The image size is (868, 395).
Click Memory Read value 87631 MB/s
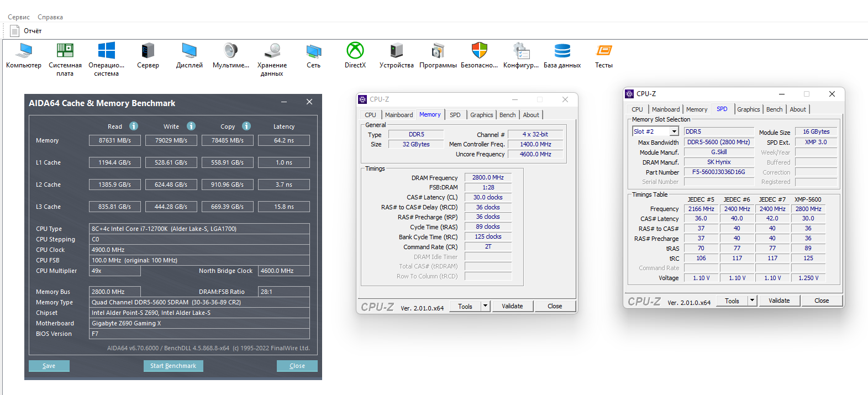coord(115,140)
